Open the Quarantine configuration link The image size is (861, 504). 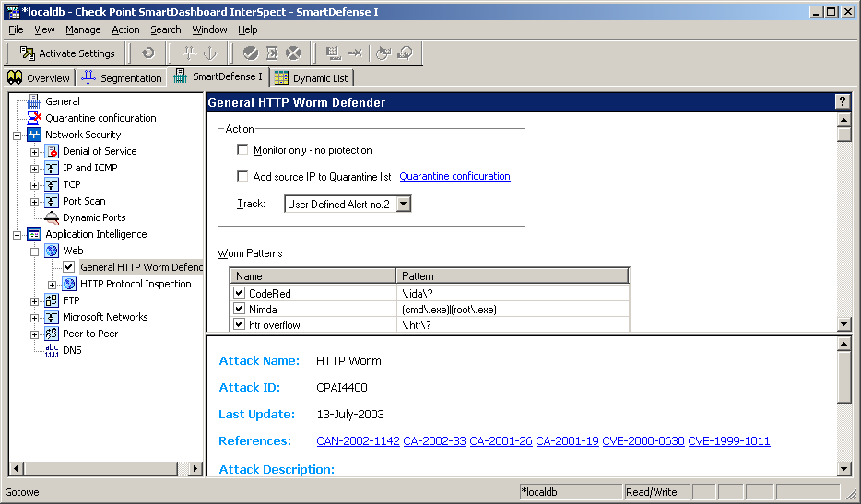[454, 176]
